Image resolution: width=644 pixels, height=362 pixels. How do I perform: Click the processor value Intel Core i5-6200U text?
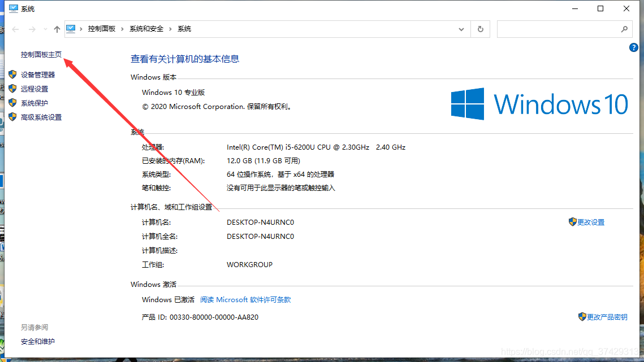316,147
